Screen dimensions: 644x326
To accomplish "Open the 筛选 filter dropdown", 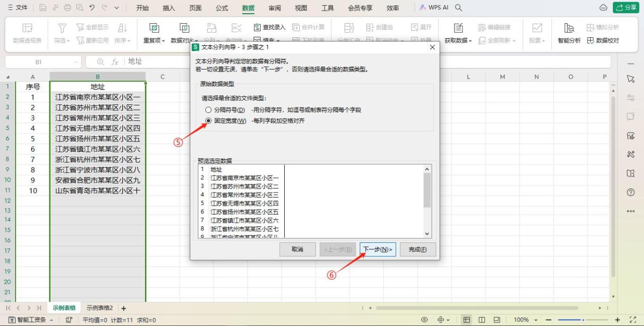I will tap(62, 33).
